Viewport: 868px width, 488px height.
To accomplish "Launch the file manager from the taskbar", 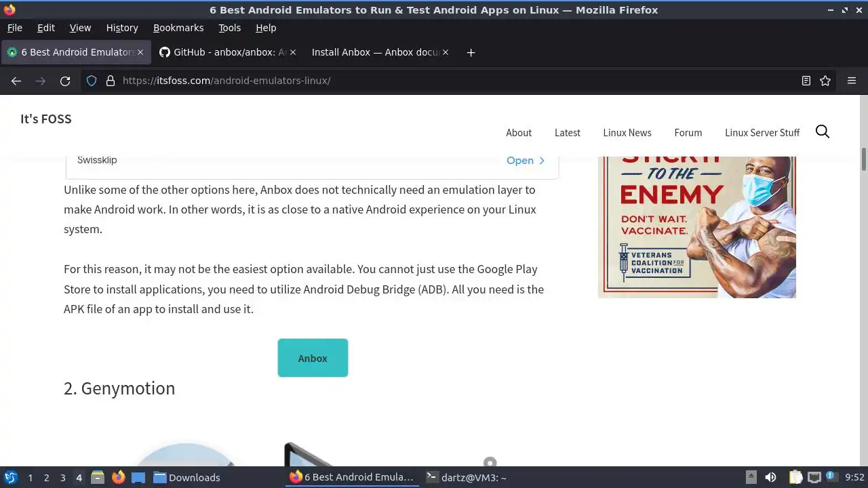I will tap(97, 477).
